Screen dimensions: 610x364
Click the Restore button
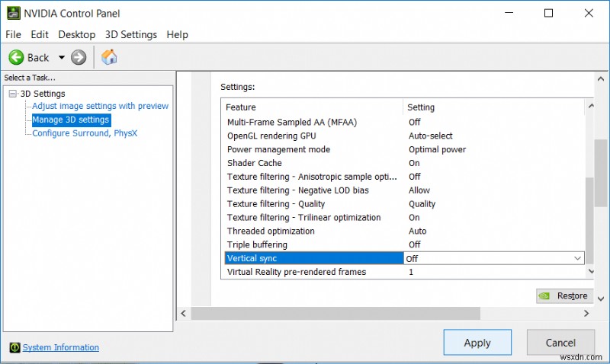point(564,295)
